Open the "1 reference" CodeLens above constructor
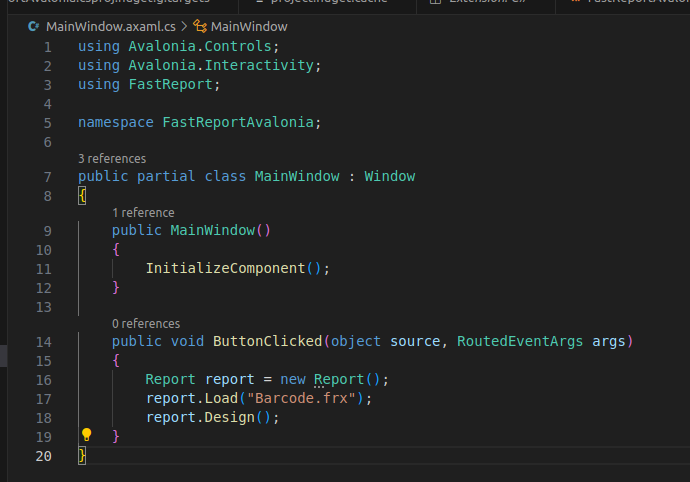Screen dimensions: 690x482 click(143, 213)
